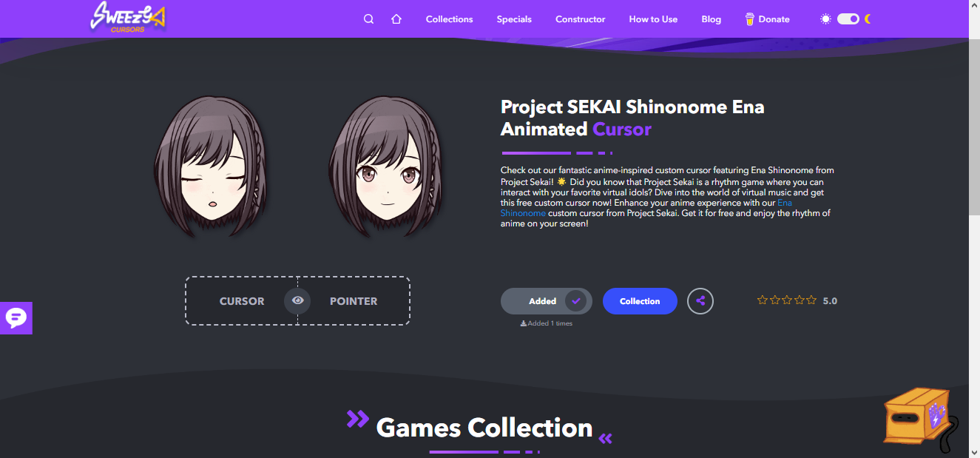
Task: Click the Ena pointer preview image
Action: [x=383, y=167]
